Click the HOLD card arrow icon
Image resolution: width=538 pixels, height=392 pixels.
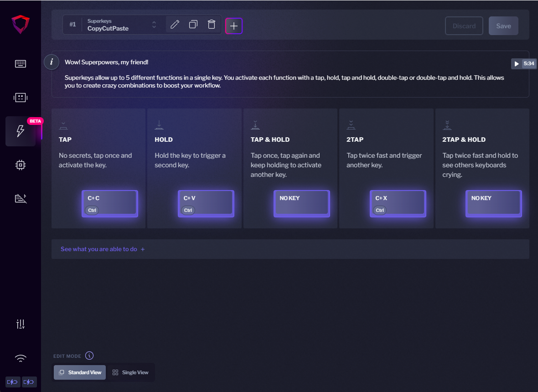tap(159, 125)
